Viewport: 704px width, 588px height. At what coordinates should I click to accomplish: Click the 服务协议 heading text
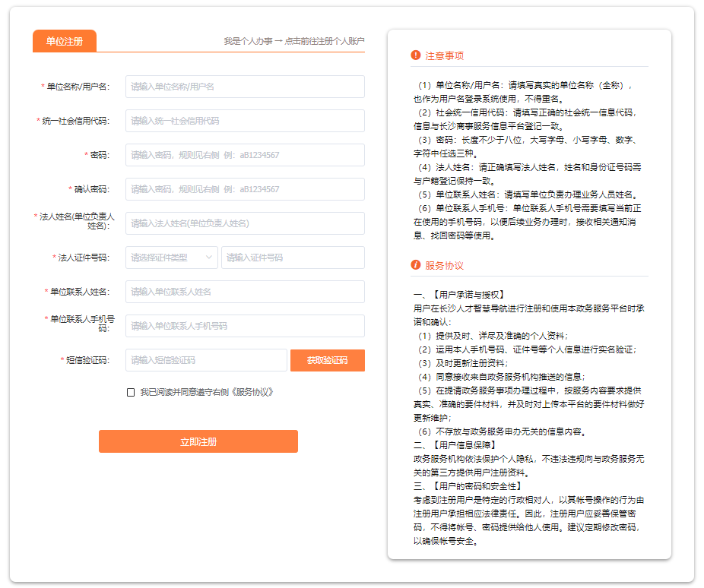coord(444,266)
